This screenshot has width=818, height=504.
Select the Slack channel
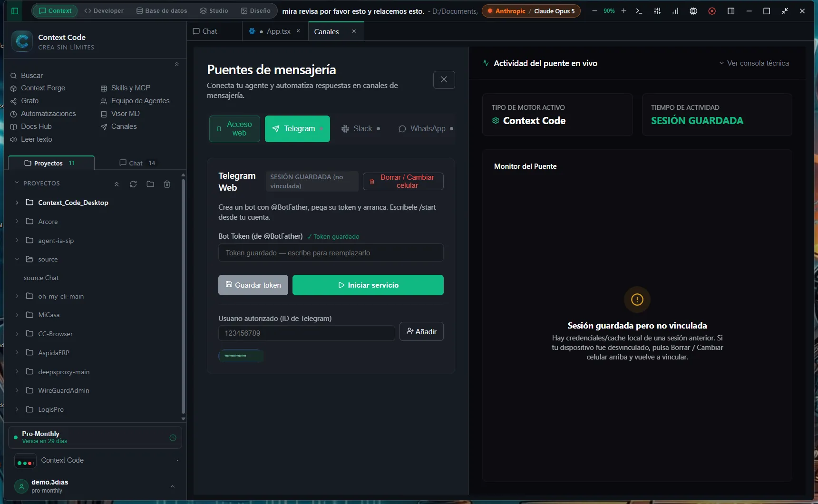[360, 129]
